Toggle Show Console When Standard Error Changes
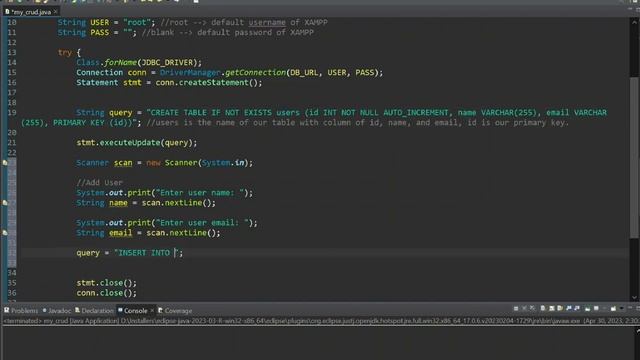The image size is (640, 360). [x=577, y=308]
